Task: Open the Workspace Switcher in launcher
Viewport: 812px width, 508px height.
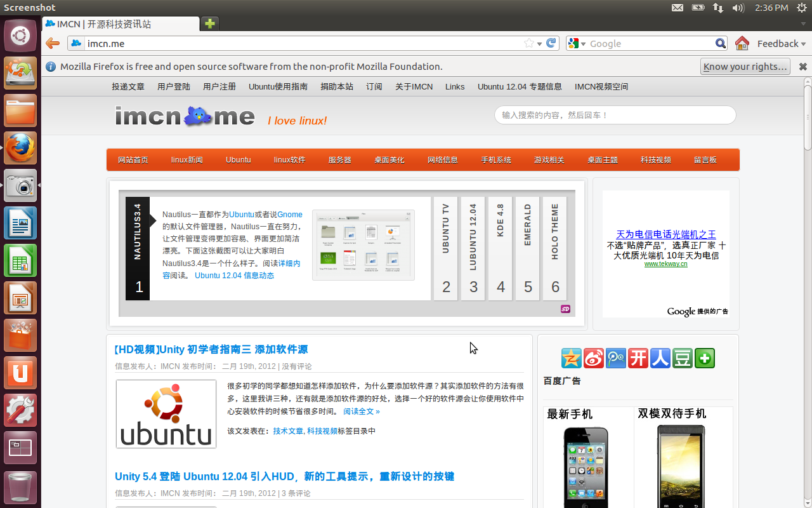Action: pos(20,448)
